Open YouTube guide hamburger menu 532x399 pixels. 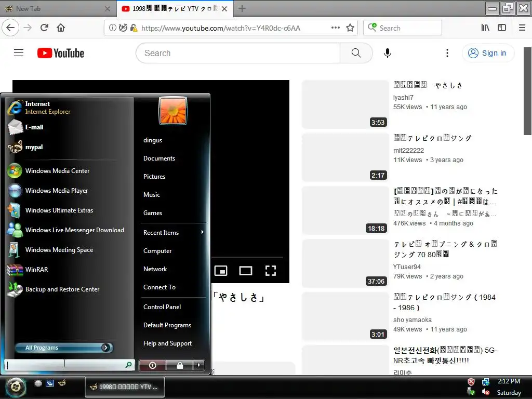tap(19, 53)
